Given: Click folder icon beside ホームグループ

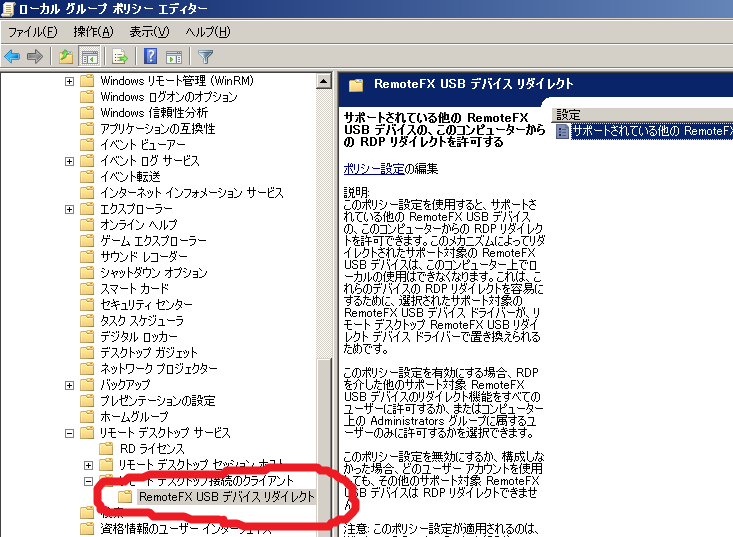Looking at the screenshot, I should coord(87,416).
